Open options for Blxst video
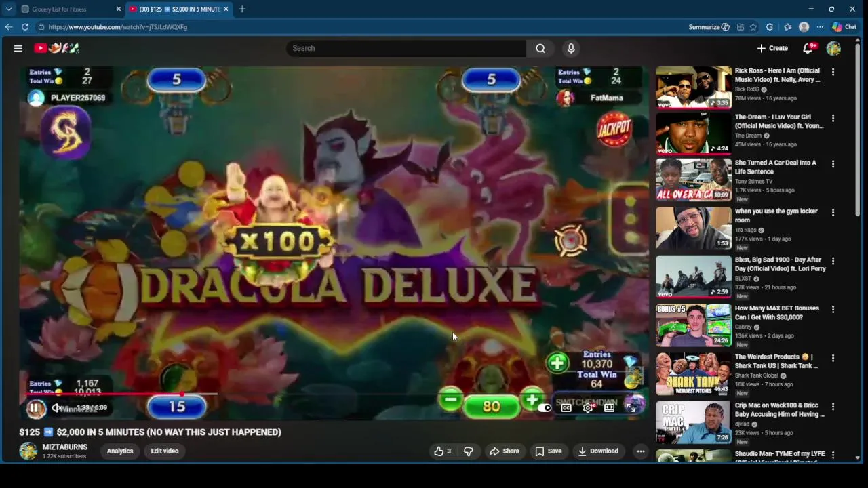The width and height of the screenshot is (868, 488). 833,261
